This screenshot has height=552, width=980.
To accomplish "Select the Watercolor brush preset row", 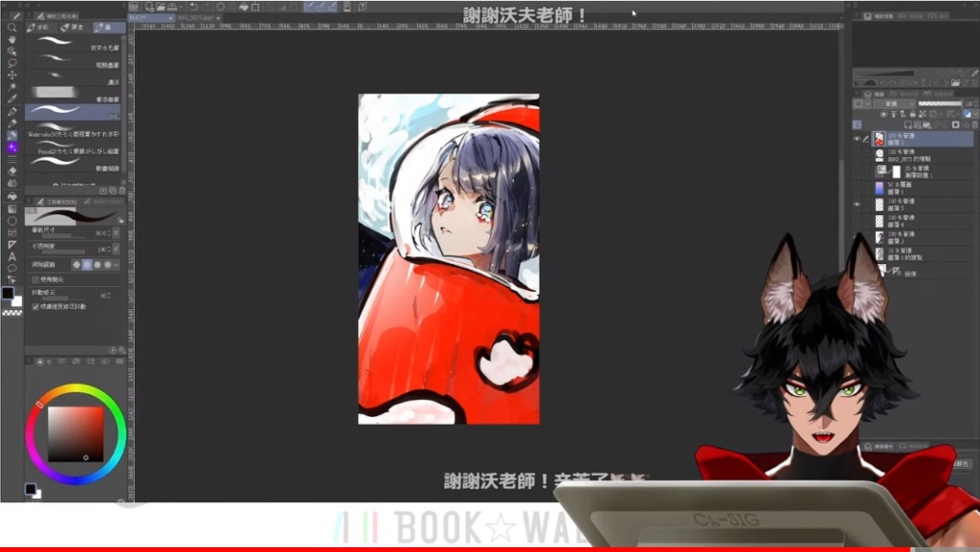I will click(73, 130).
